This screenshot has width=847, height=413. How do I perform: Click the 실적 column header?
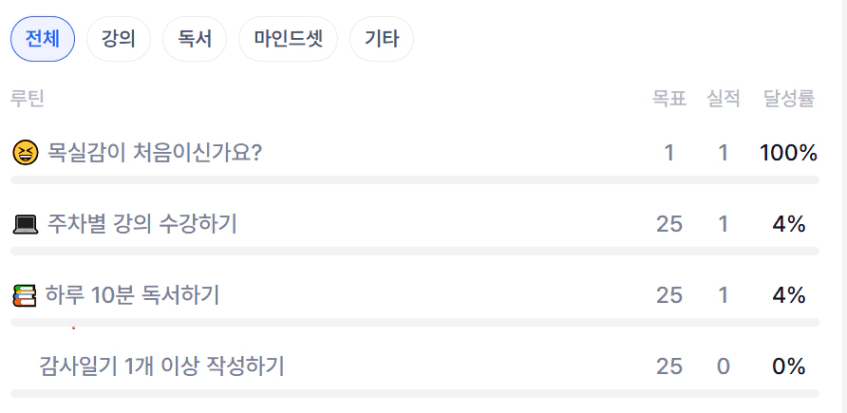[722, 98]
